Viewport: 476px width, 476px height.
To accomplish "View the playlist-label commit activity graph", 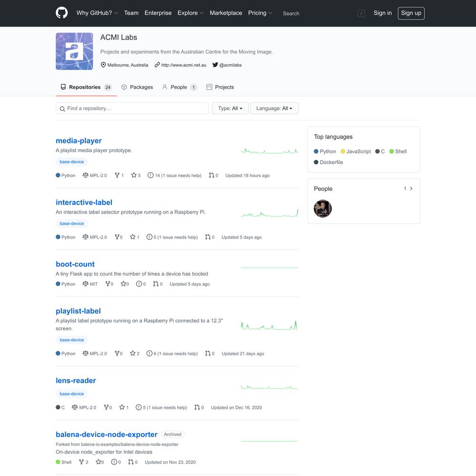I will click(269, 326).
